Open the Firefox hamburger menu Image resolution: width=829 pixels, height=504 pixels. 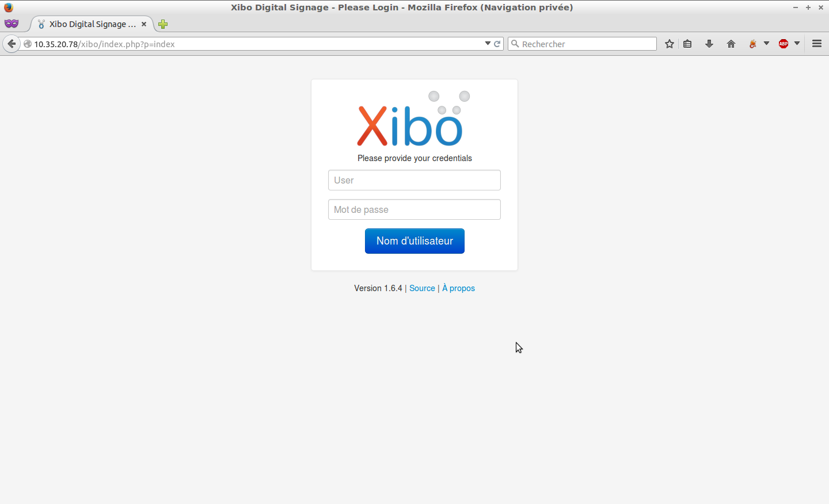pos(816,44)
